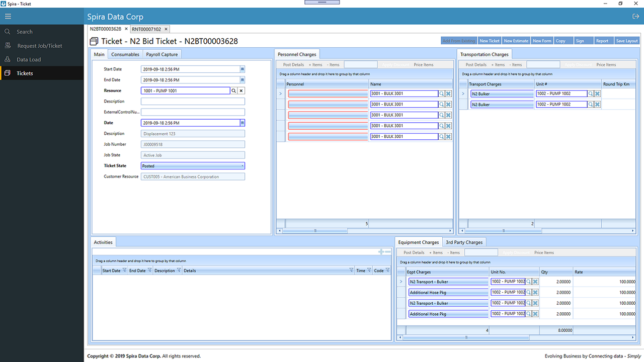Click the Resource field lookup magnifier icon
This screenshot has height=362, width=644.
tap(232, 90)
